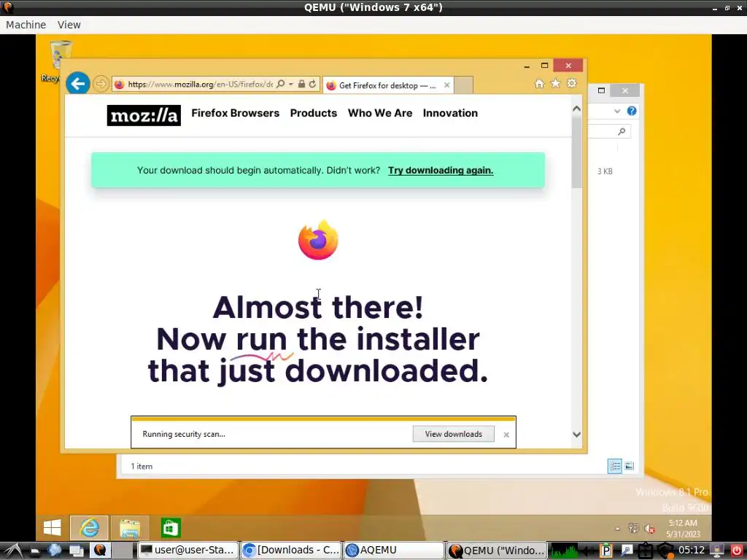The image size is (747, 560).
Task: Open the Machine menu in QEMU
Action: (x=26, y=25)
